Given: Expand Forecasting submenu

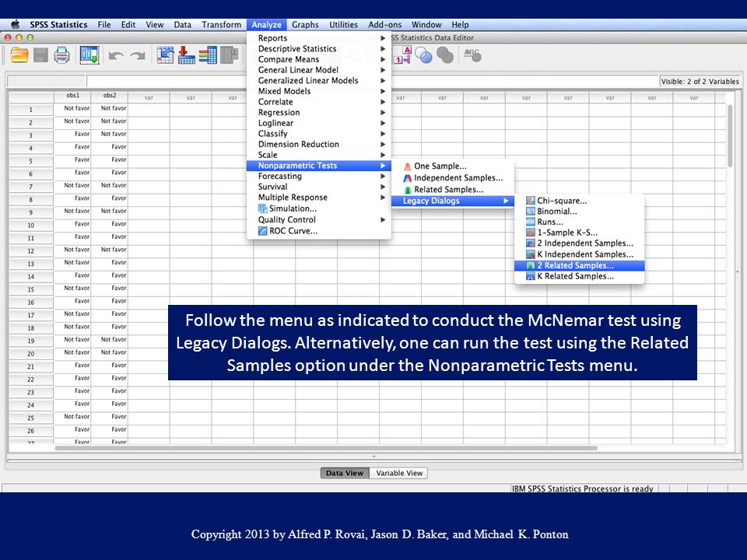Looking at the screenshot, I should point(319,177).
